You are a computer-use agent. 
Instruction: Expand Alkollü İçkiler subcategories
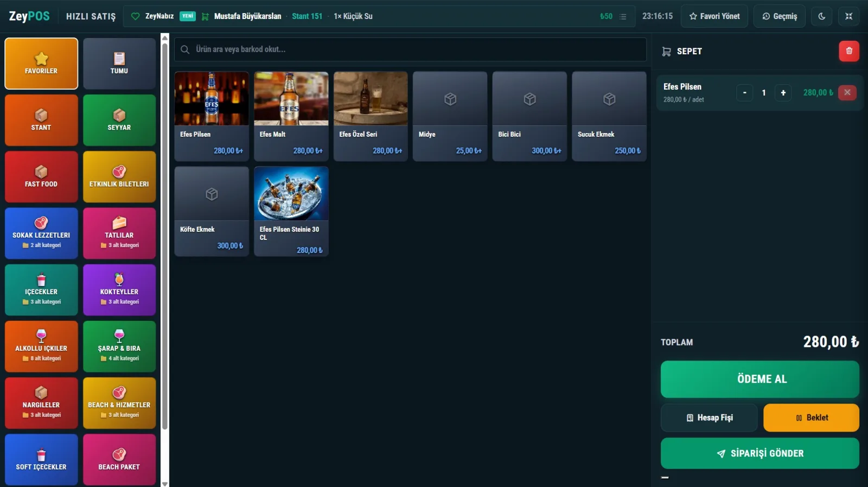tap(41, 346)
